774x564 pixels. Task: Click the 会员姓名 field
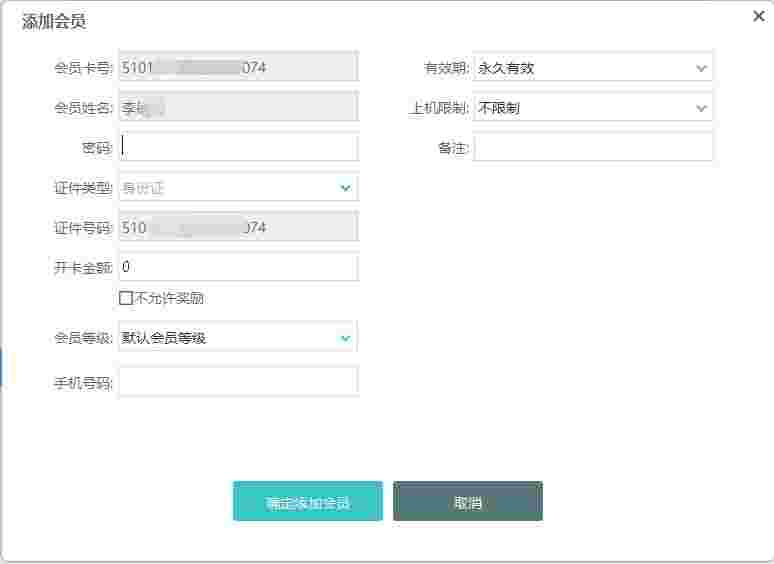pos(238,107)
